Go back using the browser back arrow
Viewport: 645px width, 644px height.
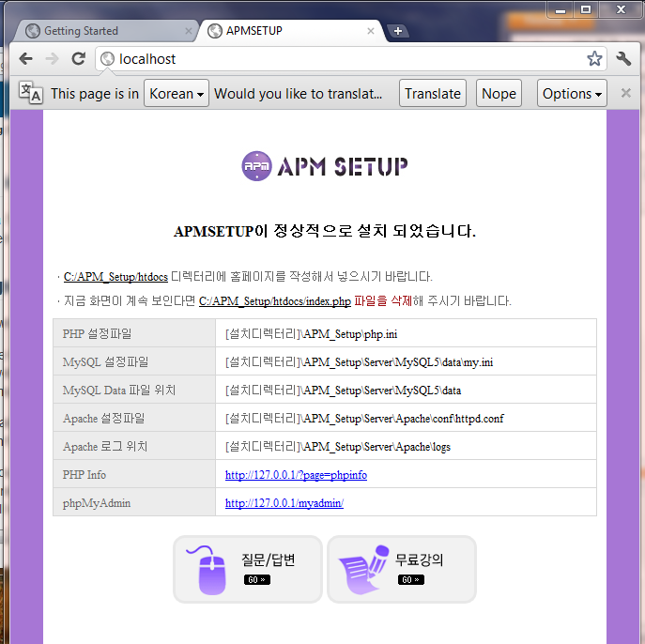point(25,59)
